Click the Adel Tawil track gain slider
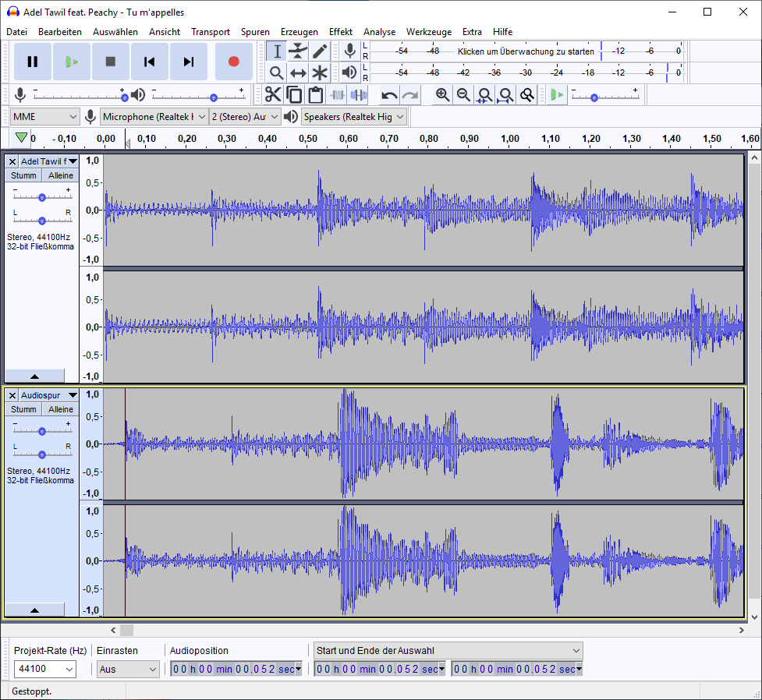Image resolution: width=762 pixels, height=700 pixels. 42,197
